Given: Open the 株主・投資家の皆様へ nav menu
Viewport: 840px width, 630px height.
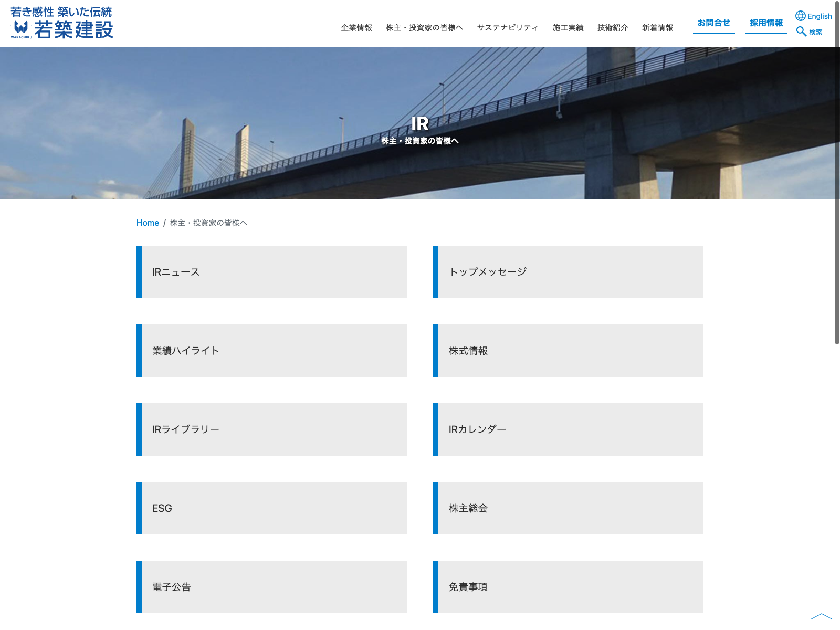Looking at the screenshot, I should (x=424, y=28).
